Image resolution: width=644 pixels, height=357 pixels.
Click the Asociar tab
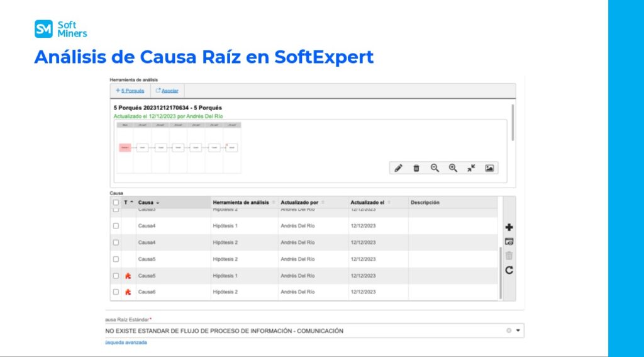coord(167,91)
